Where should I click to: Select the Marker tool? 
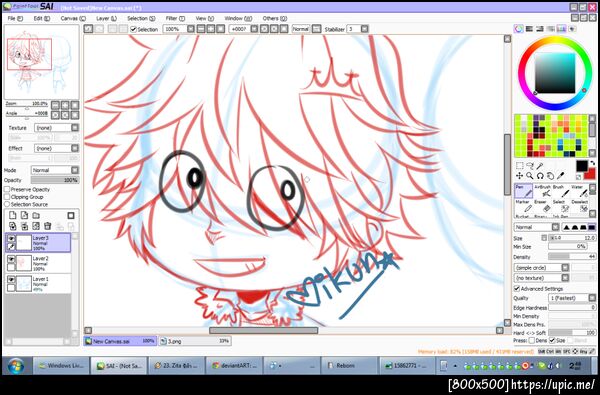coord(523,206)
